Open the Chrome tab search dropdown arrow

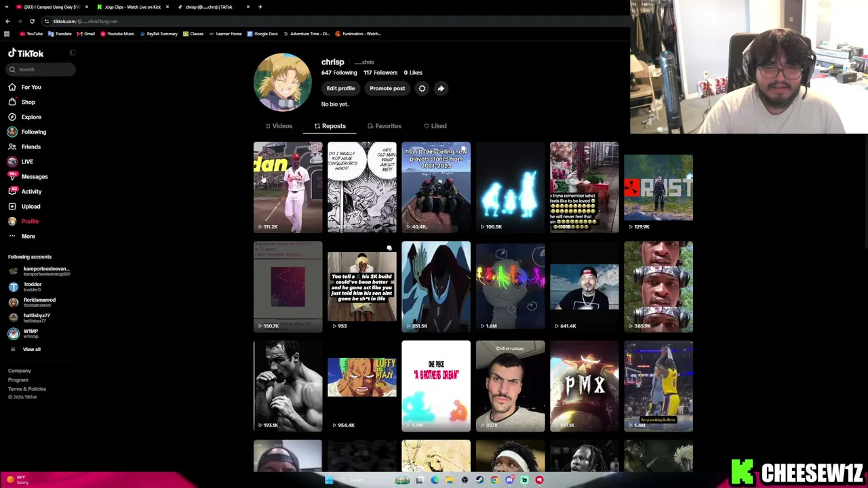tap(7, 7)
